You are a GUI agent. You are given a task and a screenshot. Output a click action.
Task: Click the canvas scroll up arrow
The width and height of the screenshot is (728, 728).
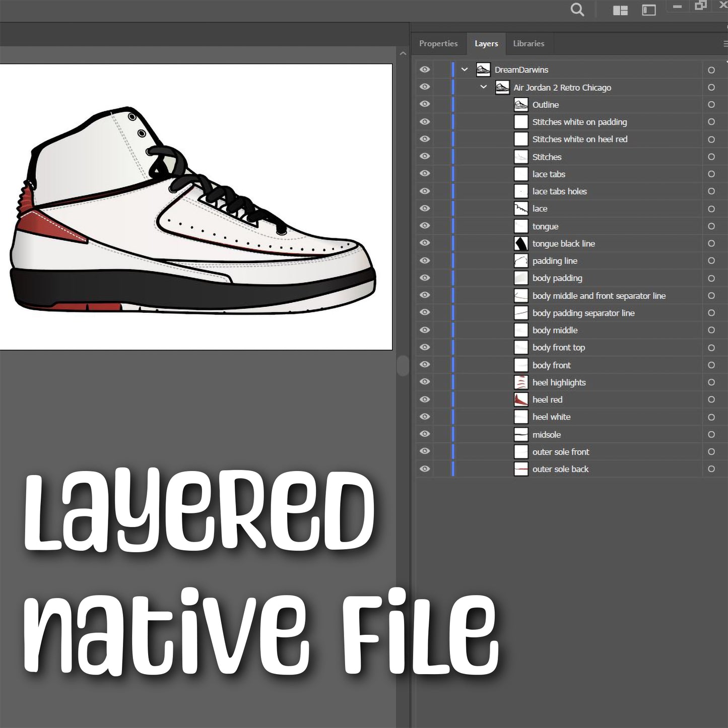pos(403,53)
